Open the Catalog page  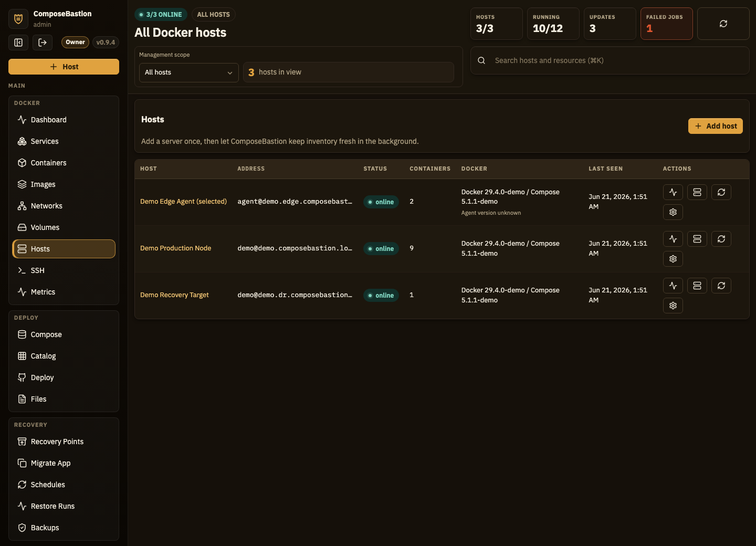(64, 356)
